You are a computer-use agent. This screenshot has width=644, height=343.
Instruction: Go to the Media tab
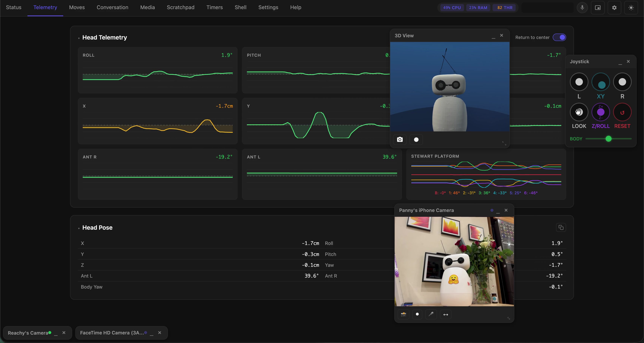click(148, 7)
